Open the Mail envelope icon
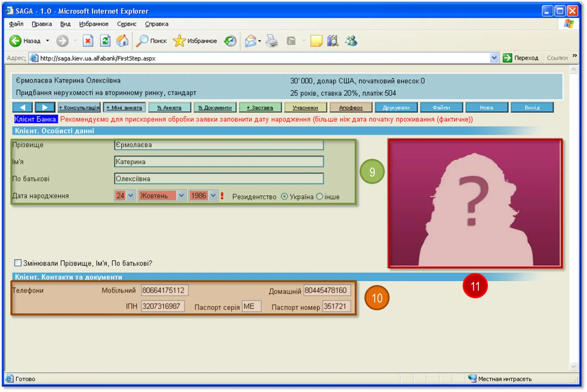The image size is (587, 392). click(250, 41)
